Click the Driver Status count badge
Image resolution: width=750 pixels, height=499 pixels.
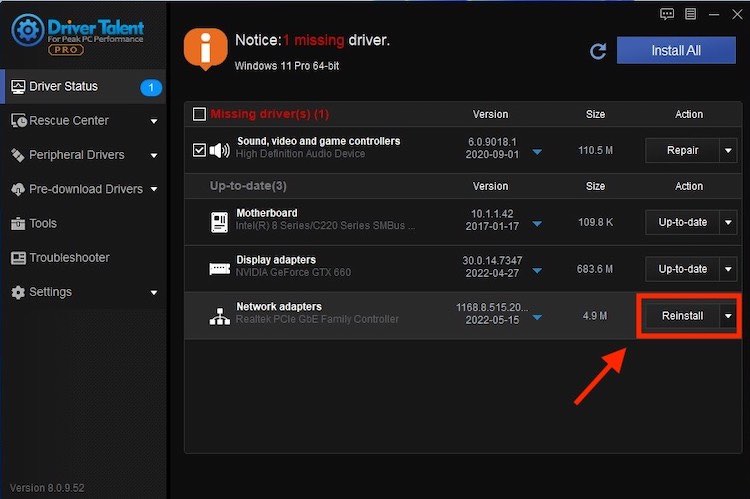[x=151, y=87]
